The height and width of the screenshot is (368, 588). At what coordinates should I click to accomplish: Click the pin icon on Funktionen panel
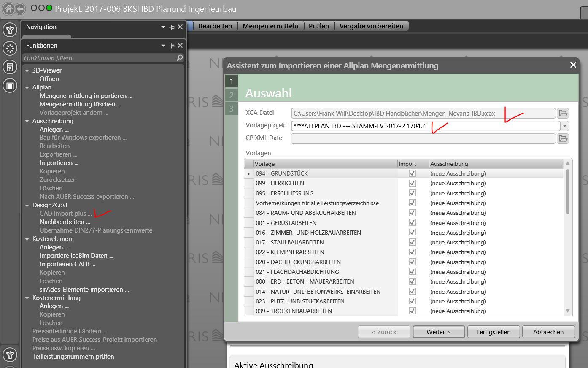point(172,46)
